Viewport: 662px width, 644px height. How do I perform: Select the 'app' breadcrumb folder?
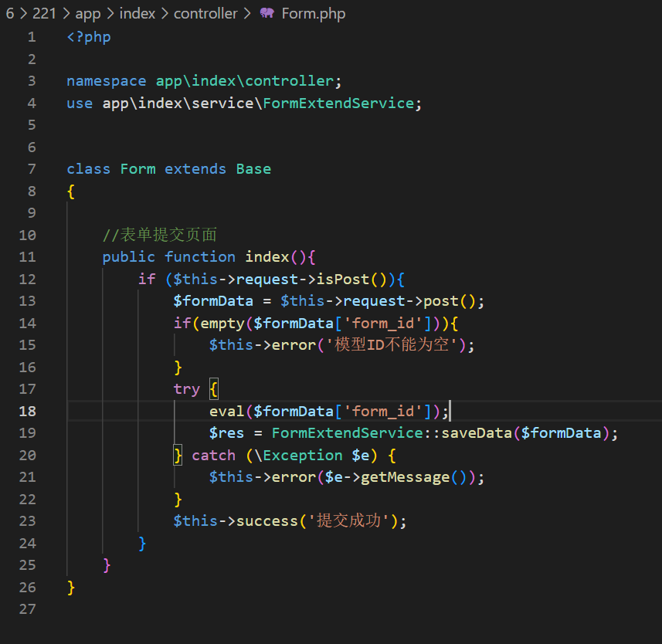point(88,14)
